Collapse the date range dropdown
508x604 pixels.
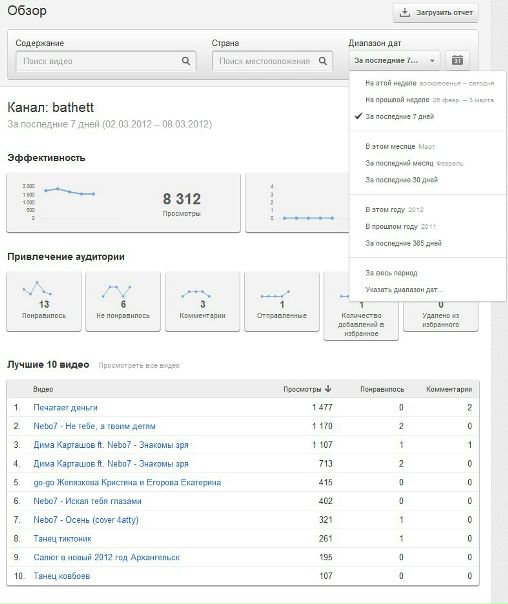(395, 60)
